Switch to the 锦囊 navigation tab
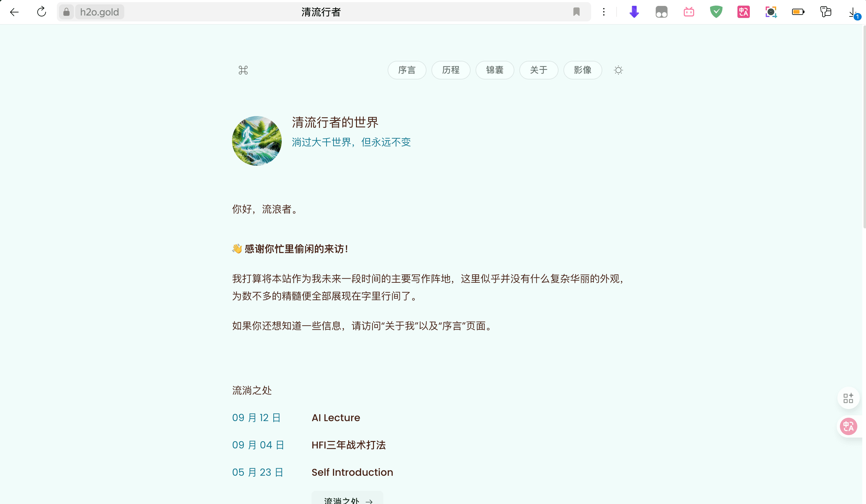This screenshot has height=504, width=866. (495, 70)
